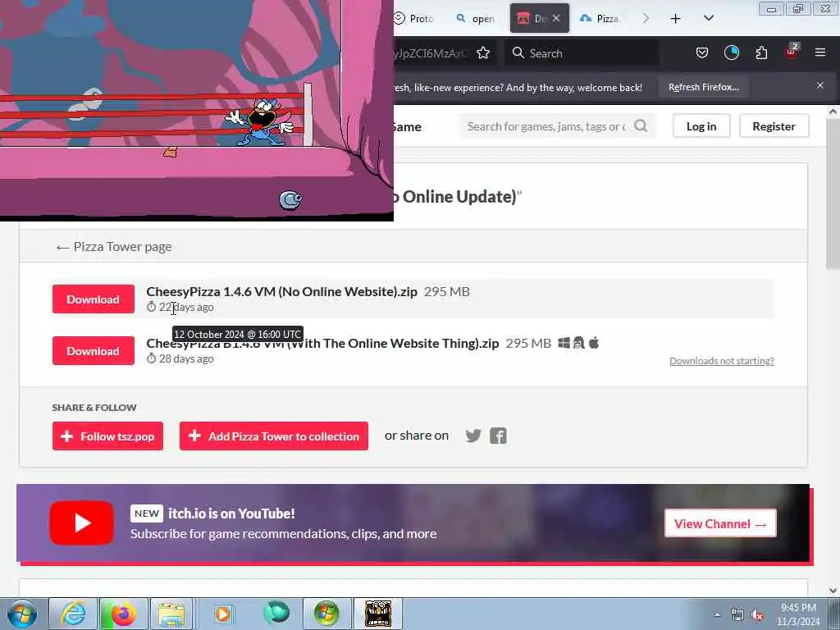Image resolution: width=840 pixels, height=630 pixels.
Task: Open a new tab with plus button
Action: (676, 19)
